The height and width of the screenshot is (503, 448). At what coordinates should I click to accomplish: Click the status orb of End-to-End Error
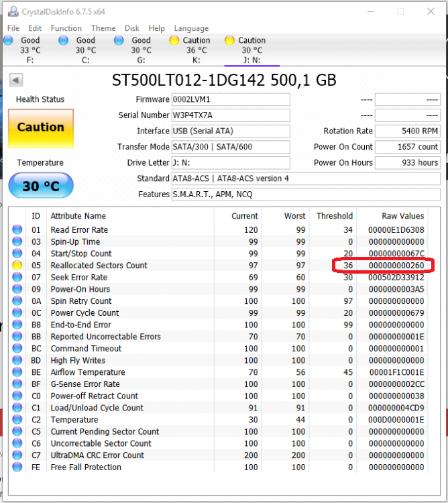(x=17, y=325)
